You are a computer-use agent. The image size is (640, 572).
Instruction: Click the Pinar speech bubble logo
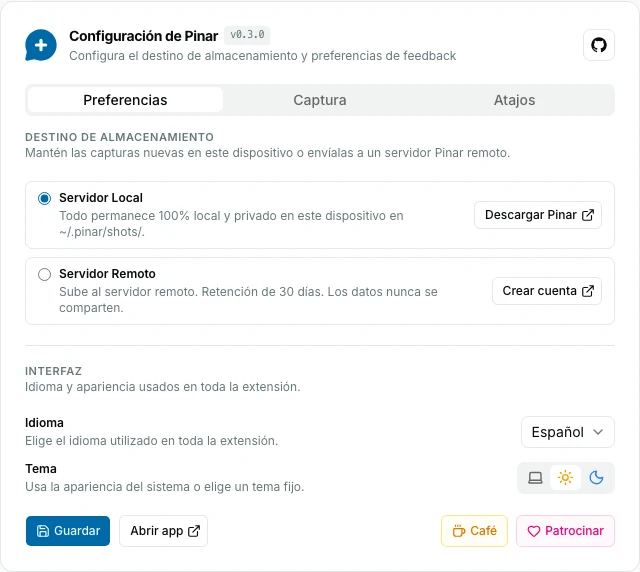(x=41, y=45)
